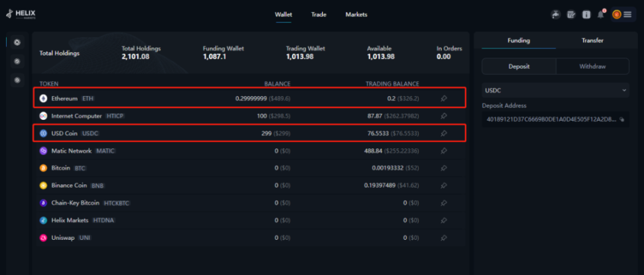The width and height of the screenshot is (644, 275).
Task: Select the Funding panel tab
Action: (519, 40)
